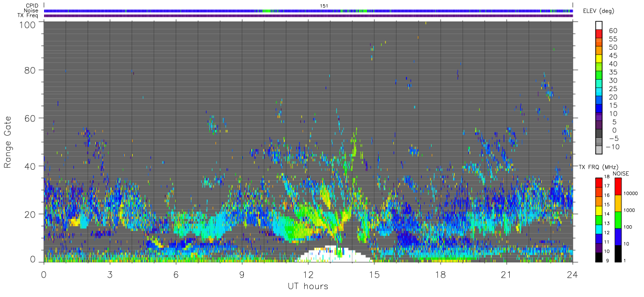Click the 5 label on ELEV scale
The width and height of the screenshot is (644, 297).
tap(615, 122)
